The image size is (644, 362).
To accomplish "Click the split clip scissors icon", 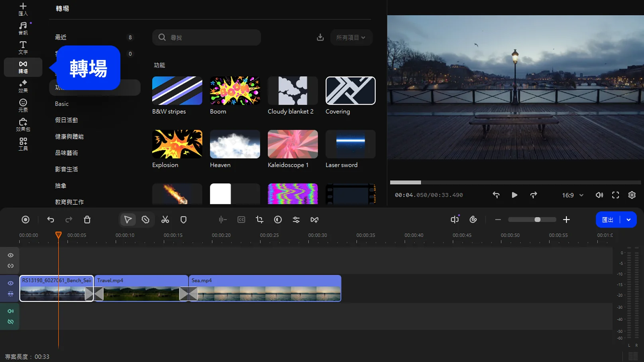I will coord(165,220).
